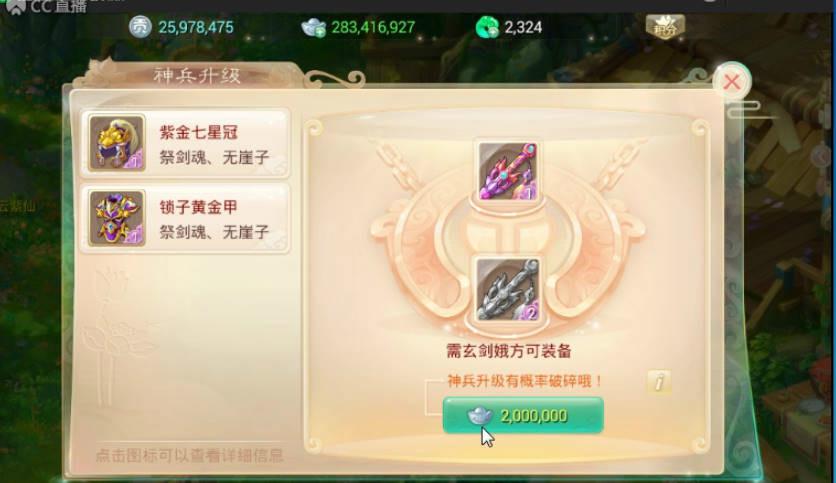Click the 贡 contribution coin icon
836x483 pixels.
[140, 27]
